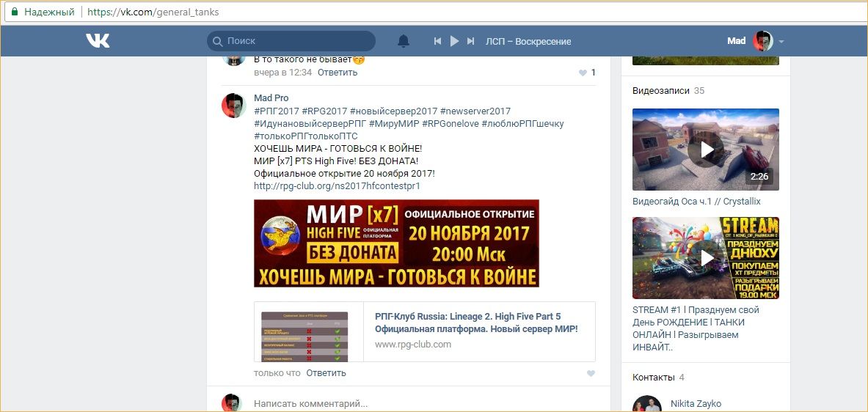The height and width of the screenshot is (412, 868).
Task: Open the РПГ-Клуб Russia: Lineage 2 link title
Action: [476, 323]
